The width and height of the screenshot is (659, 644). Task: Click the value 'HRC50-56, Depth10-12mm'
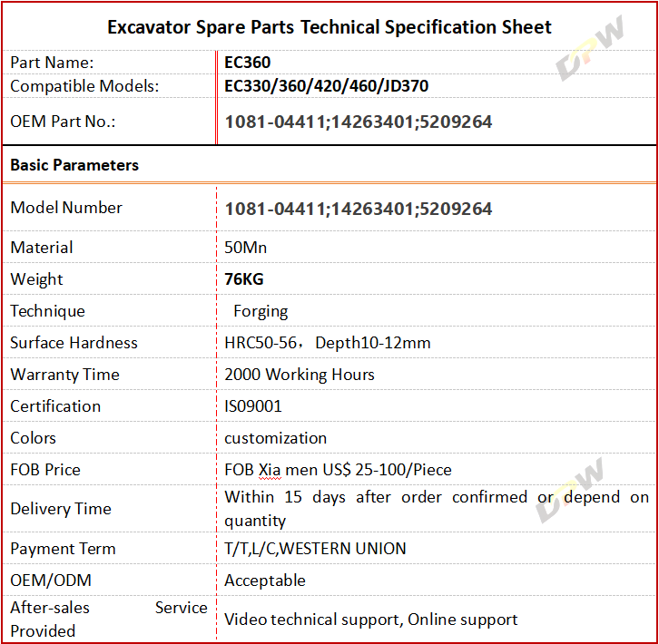[x=328, y=343]
